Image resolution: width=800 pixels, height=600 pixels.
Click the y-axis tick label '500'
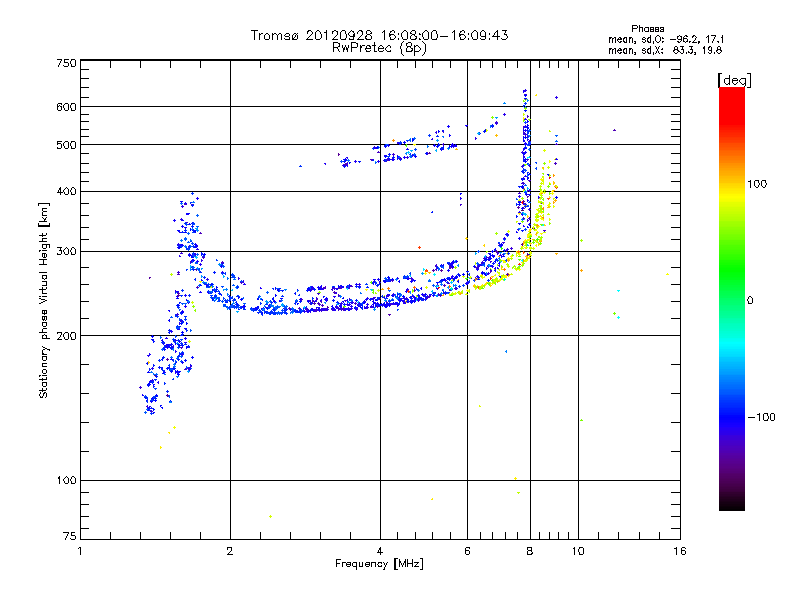coord(66,145)
